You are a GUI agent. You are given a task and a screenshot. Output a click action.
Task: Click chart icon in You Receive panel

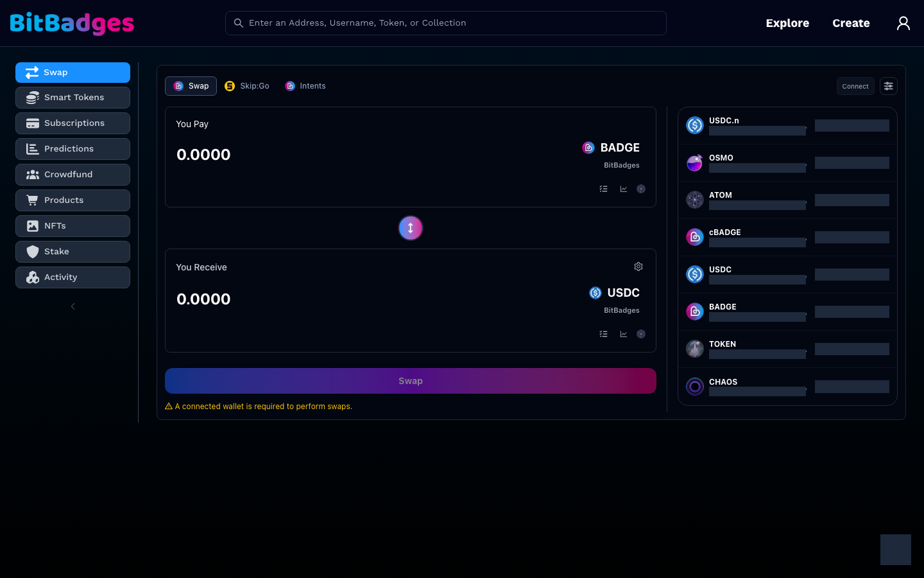(x=623, y=334)
